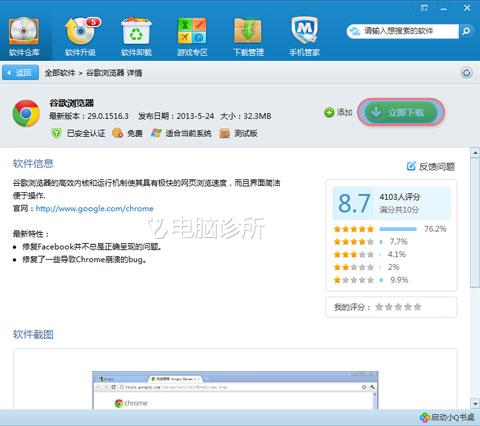Click the Chrome browser logo icon

[26, 113]
